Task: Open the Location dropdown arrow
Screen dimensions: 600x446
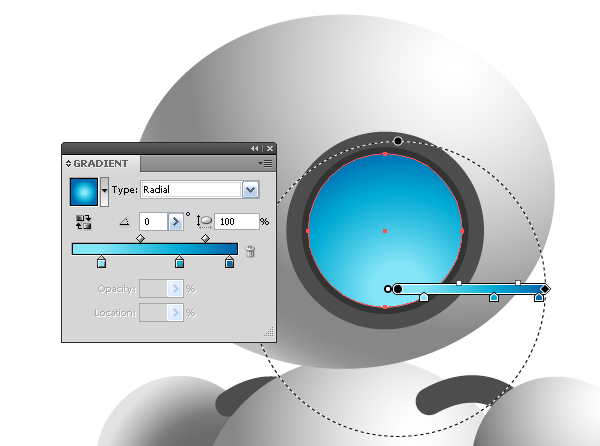Action: (176, 313)
